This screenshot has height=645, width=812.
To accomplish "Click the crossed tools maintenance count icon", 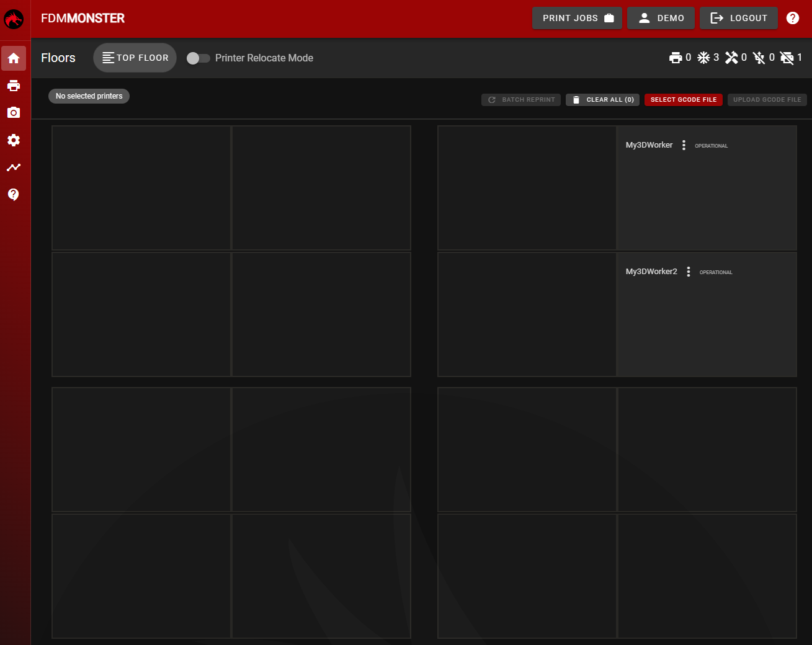I will pos(731,58).
